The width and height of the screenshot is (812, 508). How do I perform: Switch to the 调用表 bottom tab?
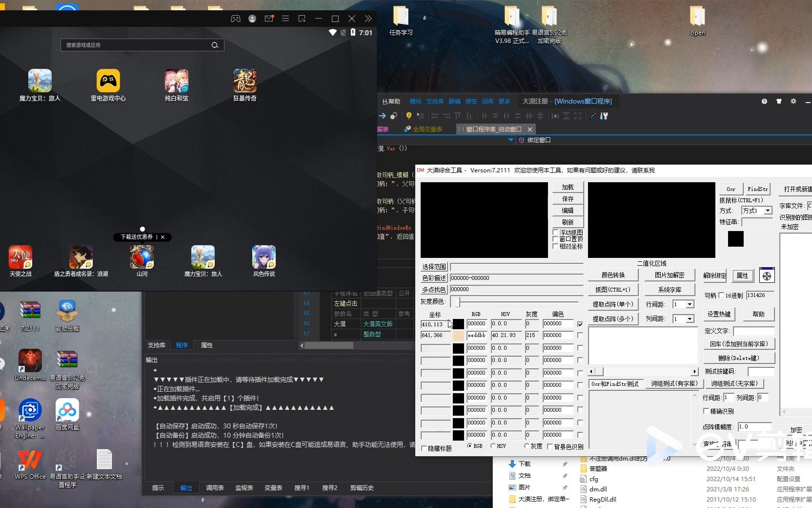pos(215,487)
